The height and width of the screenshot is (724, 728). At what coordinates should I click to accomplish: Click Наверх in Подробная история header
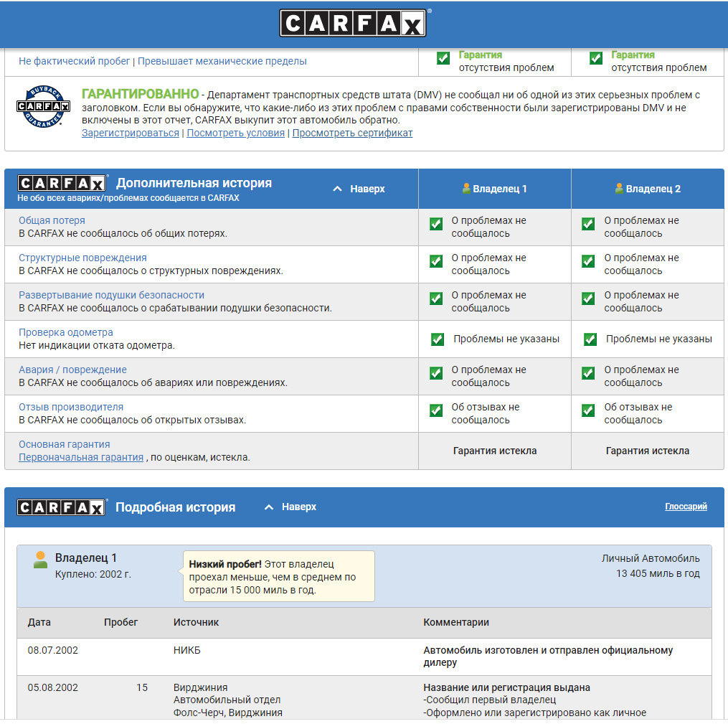click(x=299, y=507)
